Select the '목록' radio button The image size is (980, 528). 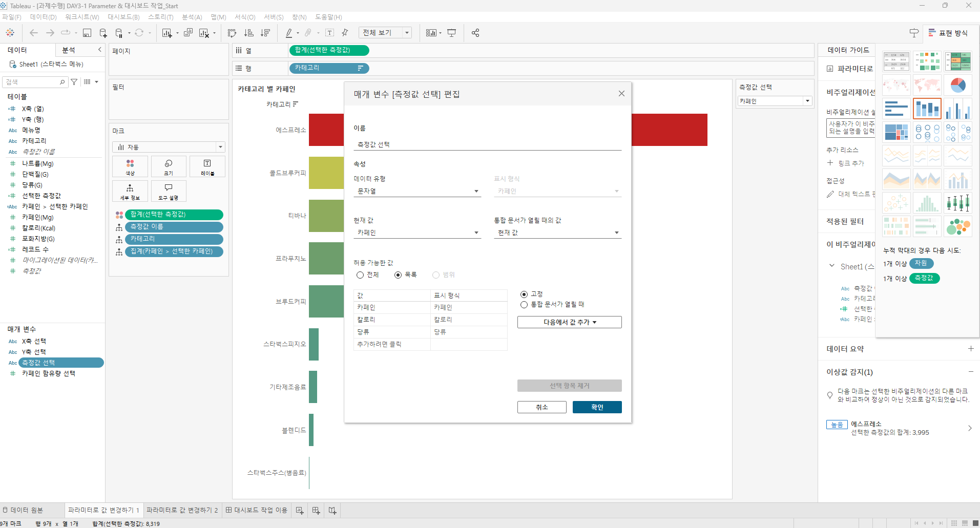coord(398,275)
